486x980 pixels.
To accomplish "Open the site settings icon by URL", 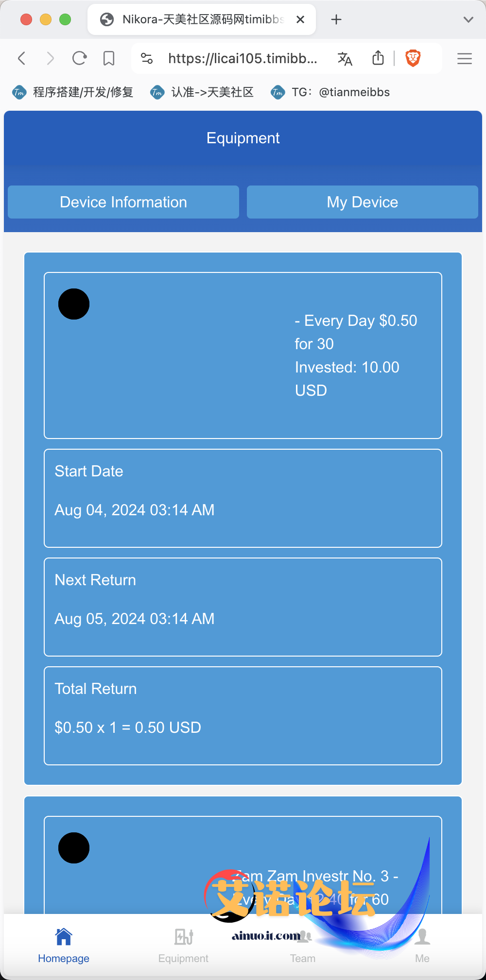I will (x=147, y=59).
